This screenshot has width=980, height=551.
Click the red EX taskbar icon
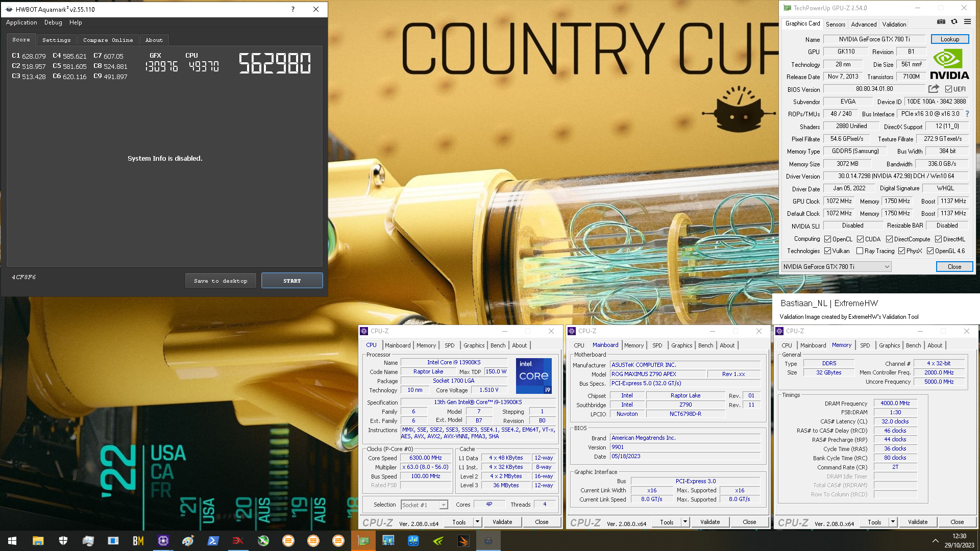coord(238,541)
